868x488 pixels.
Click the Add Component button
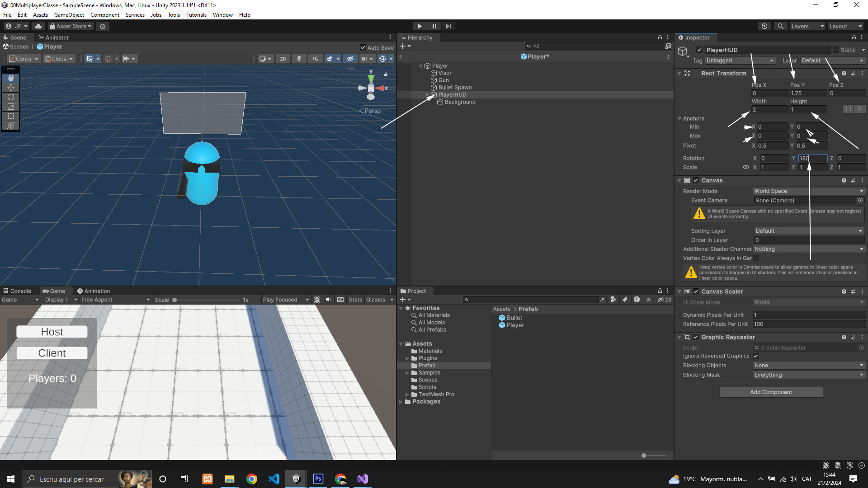pyautogui.click(x=771, y=392)
